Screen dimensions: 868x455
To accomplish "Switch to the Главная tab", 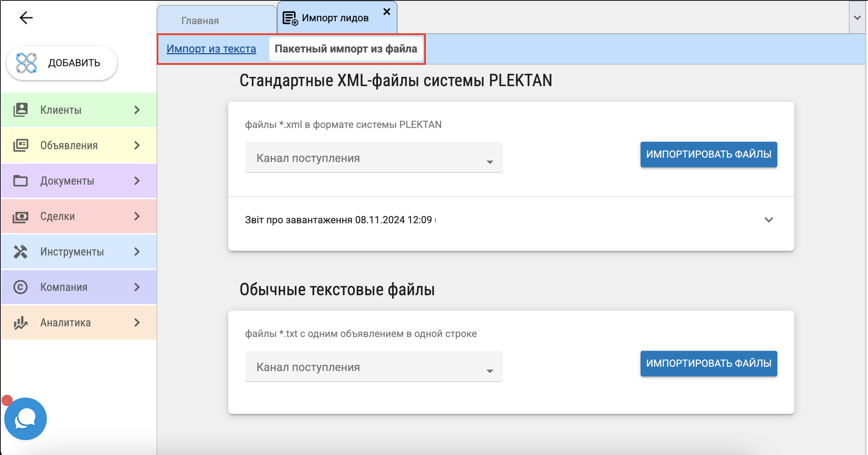I will tap(216, 20).
